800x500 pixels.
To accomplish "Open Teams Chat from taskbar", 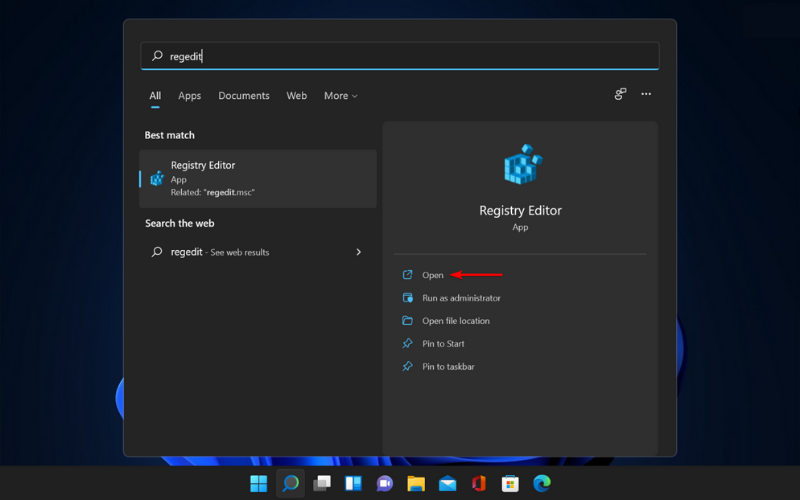I will [385, 483].
